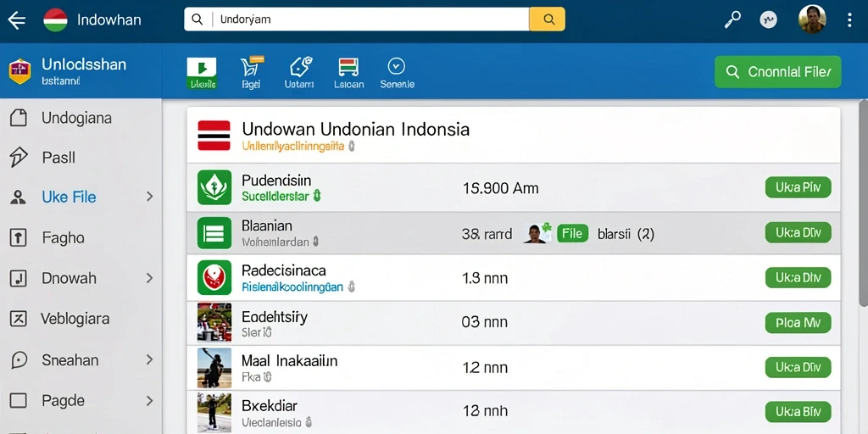Click the Ukra Div button in Blaanian row
The width and height of the screenshot is (868, 434).
(798, 233)
